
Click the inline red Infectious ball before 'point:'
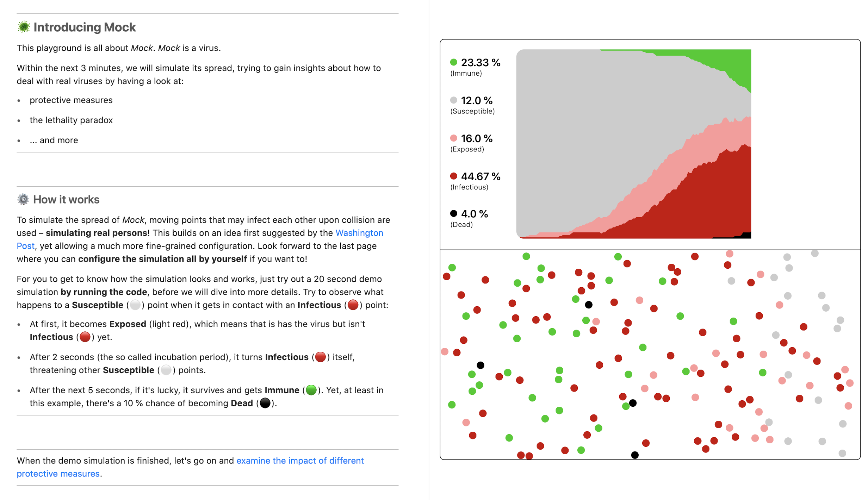click(353, 305)
